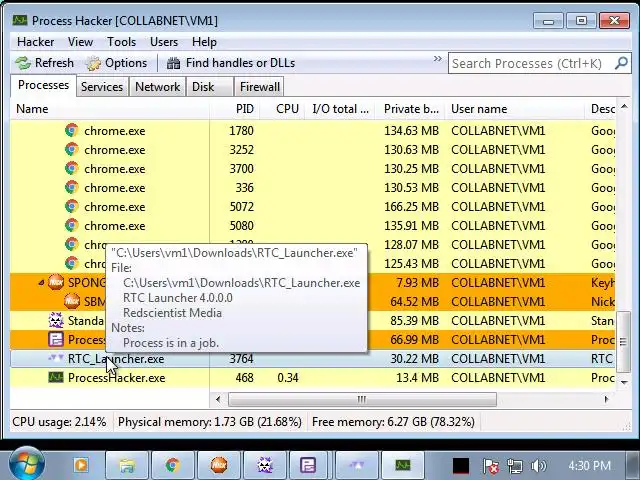Switch to RTC Launcher taskbar button
This screenshot has width=640, height=480.
(357, 465)
